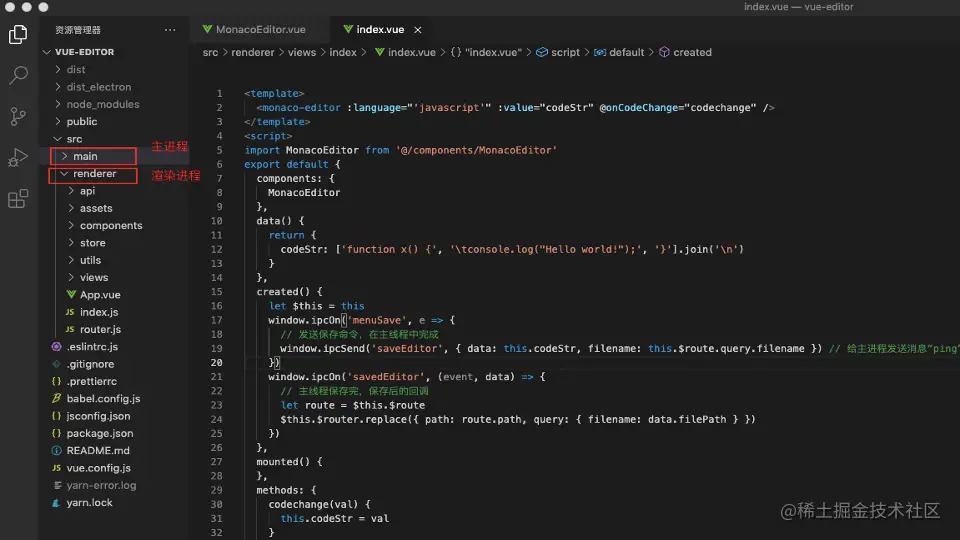Open the Search view in activity bar

coord(18,75)
